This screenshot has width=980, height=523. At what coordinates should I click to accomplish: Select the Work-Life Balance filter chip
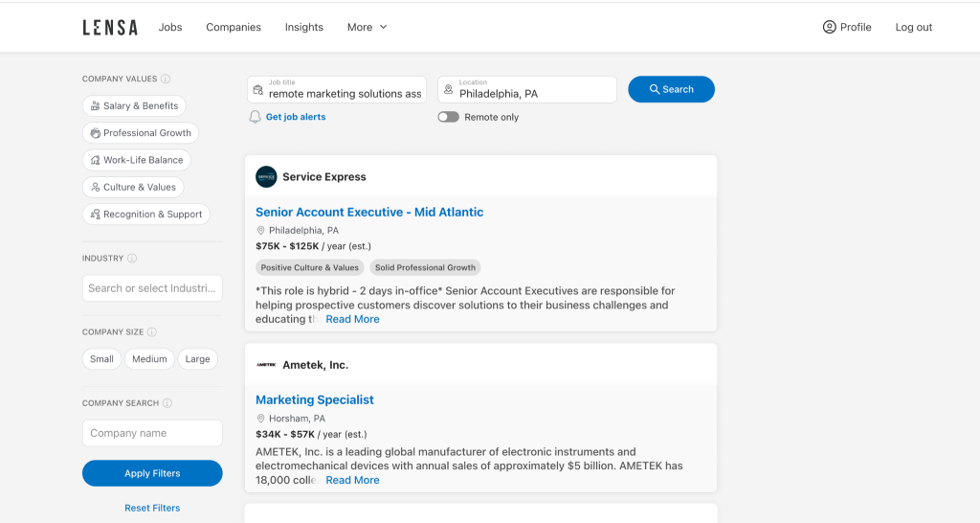point(137,160)
